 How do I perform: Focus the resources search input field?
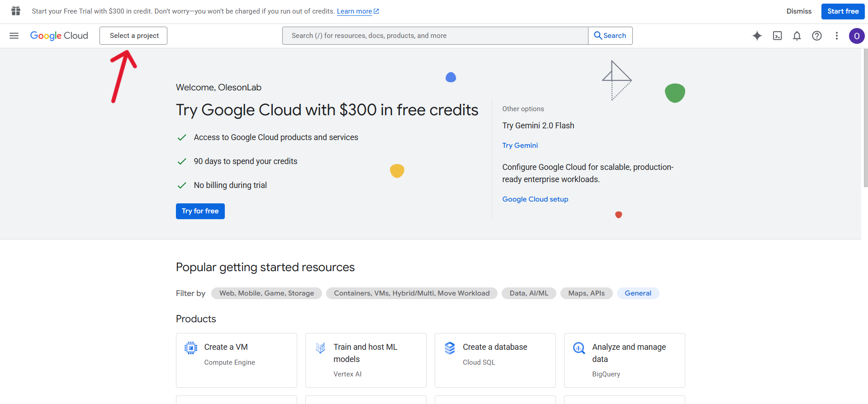pyautogui.click(x=434, y=36)
